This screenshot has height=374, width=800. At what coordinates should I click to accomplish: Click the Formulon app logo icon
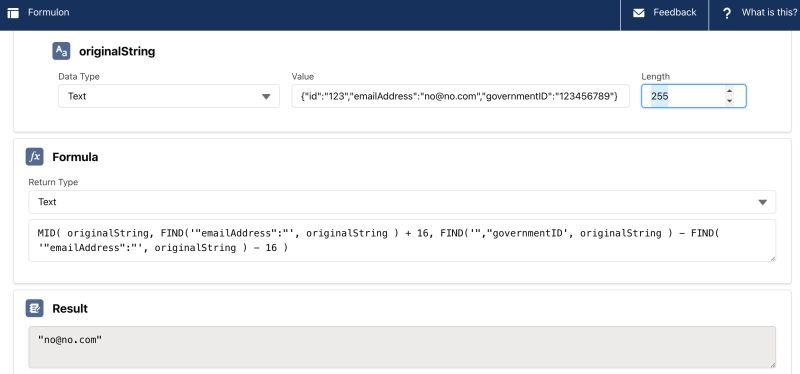[13, 13]
